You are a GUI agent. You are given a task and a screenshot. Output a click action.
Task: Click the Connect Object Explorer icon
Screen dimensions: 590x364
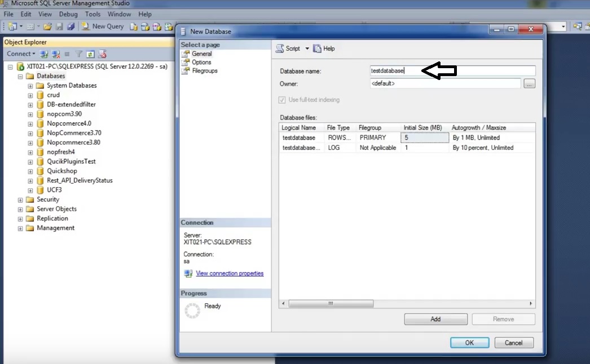coord(44,54)
